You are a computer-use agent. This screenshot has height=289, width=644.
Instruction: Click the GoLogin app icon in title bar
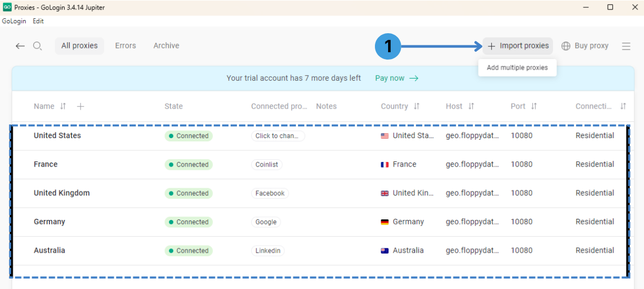point(7,7)
